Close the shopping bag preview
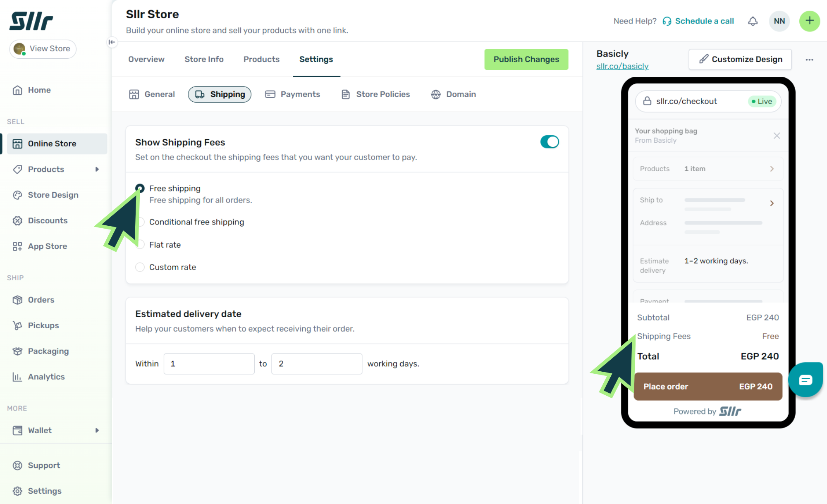 point(777,136)
